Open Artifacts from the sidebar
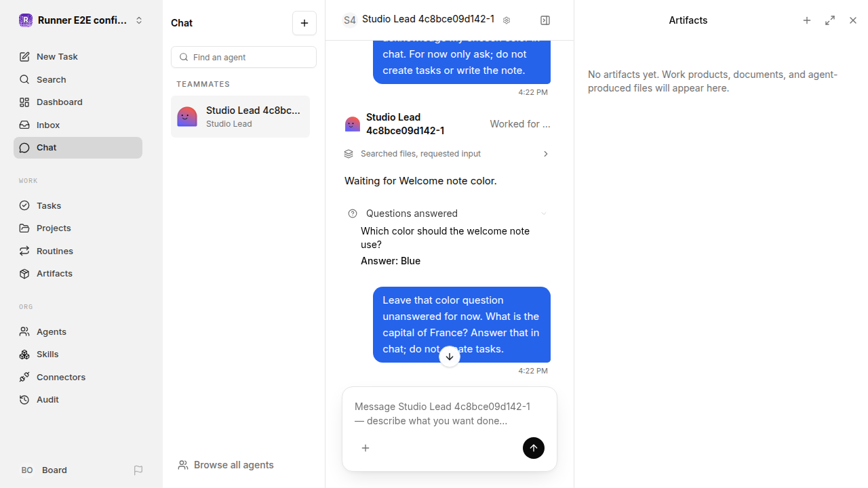This screenshot has width=868, height=488. (x=78, y=274)
